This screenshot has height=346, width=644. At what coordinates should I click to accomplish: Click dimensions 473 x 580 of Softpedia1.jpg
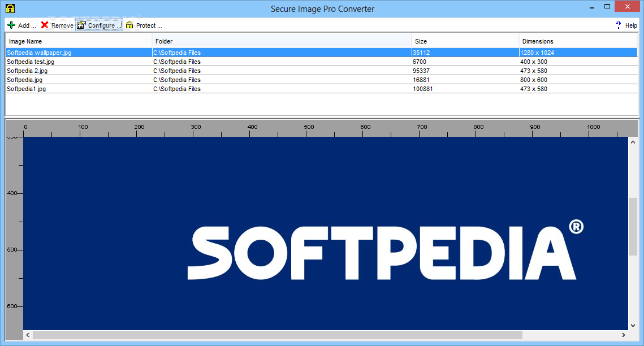534,89
